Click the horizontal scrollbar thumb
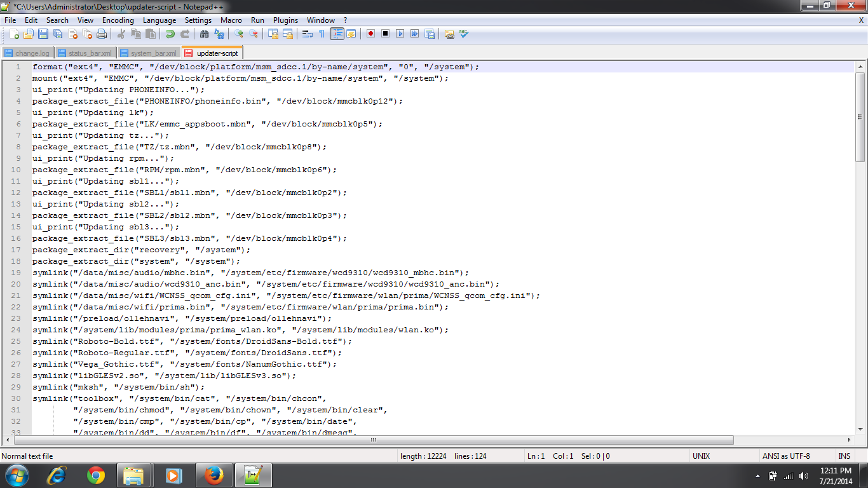This screenshot has width=868, height=488. coord(374,440)
